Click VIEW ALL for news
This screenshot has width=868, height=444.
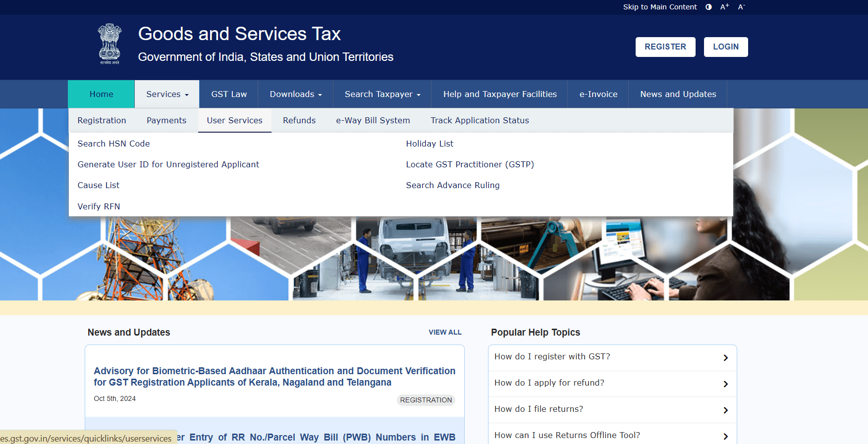pos(445,332)
